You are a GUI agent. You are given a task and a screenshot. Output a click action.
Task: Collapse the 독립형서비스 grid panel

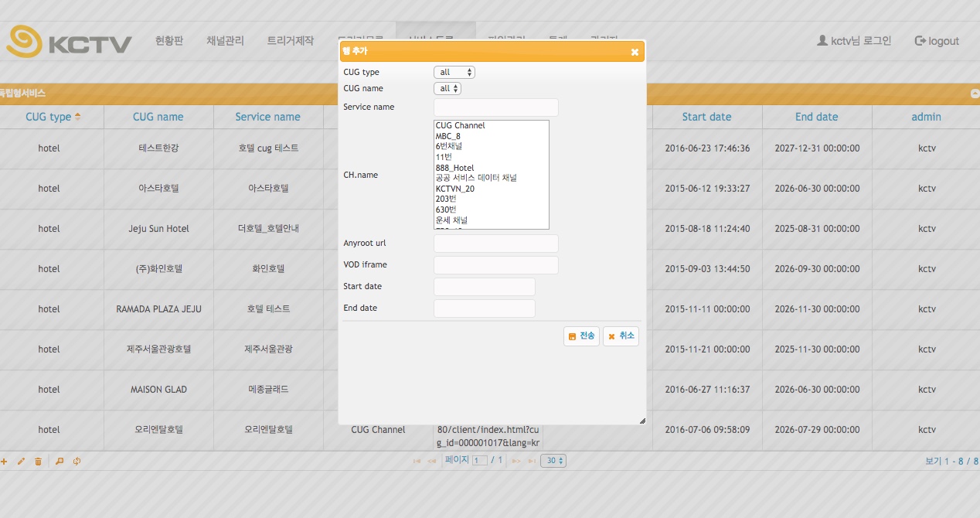point(975,94)
